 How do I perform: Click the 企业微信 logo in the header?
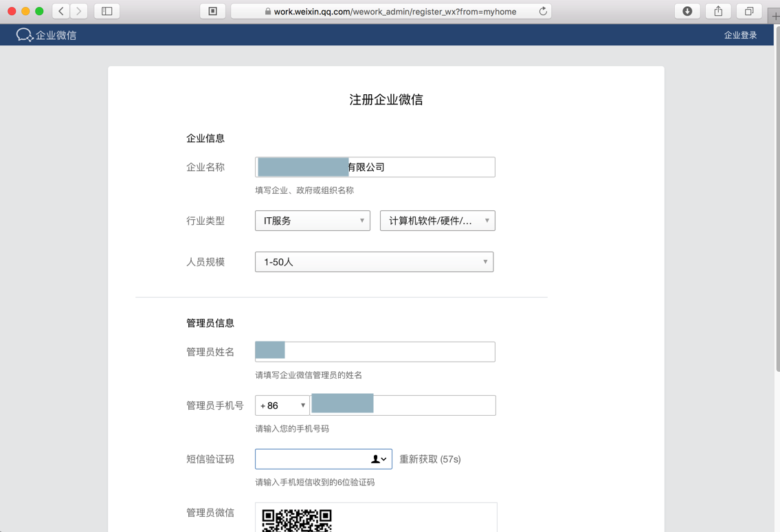pos(47,35)
